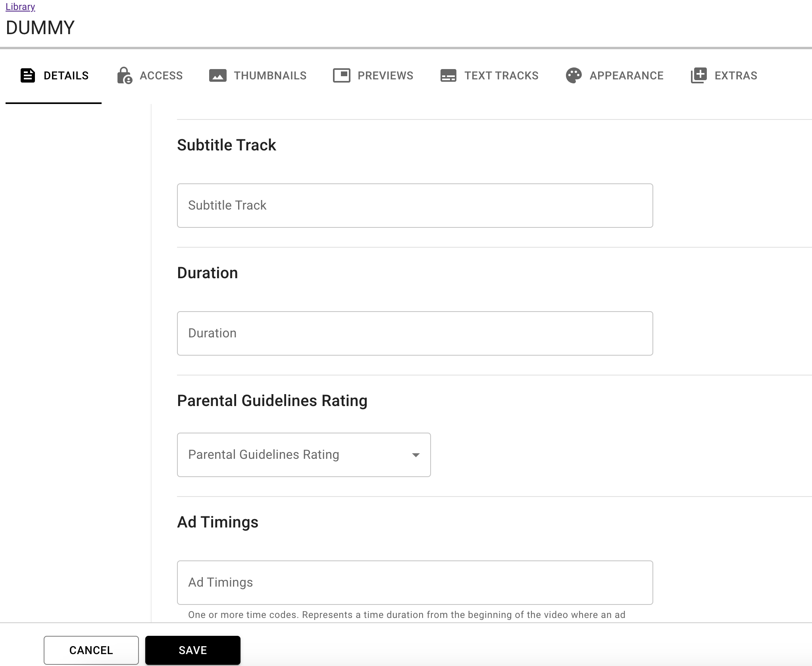Focus the Subtitle Track input field

pos(415,206)
